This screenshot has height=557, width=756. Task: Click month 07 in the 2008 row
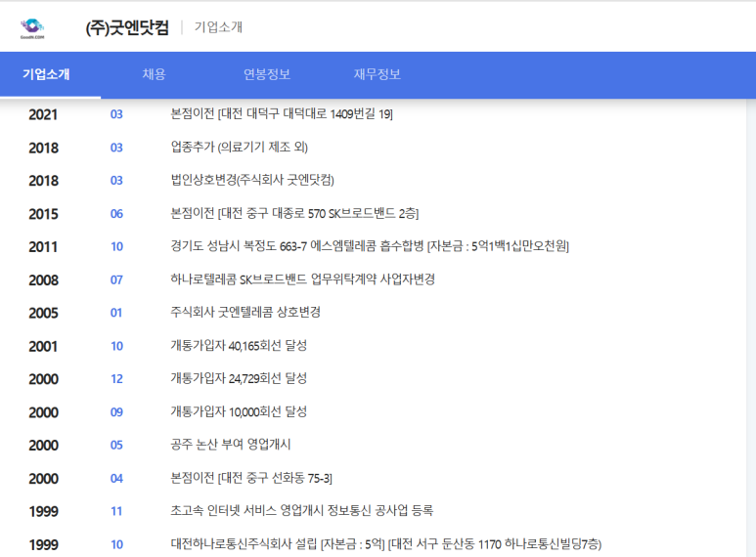(x=116, y=279)
